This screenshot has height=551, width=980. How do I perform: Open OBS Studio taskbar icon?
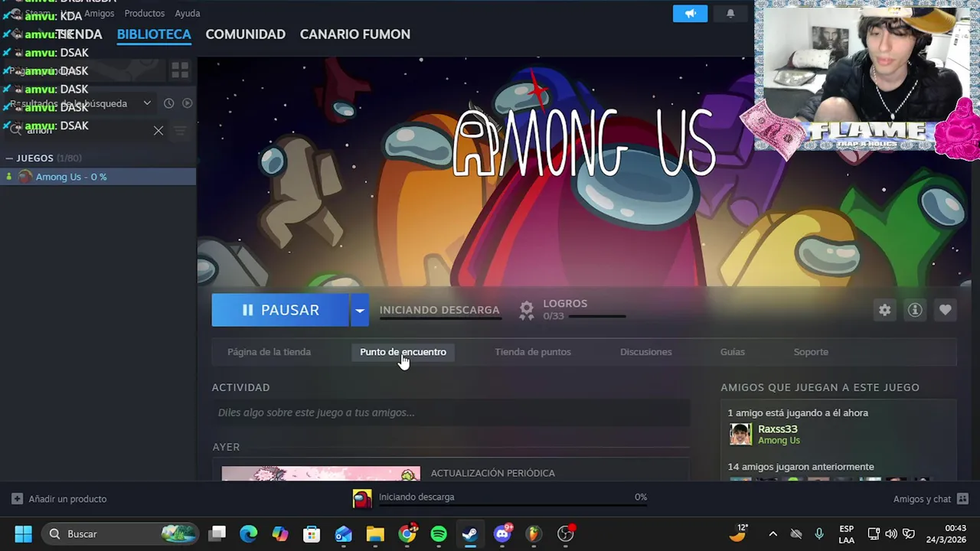(x=565, y=533)
